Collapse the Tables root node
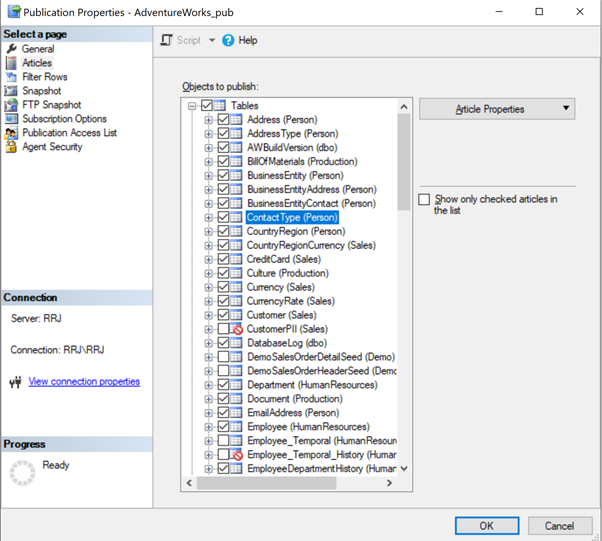The width and height of the screenshot is (602, 541). coord(192,106)
